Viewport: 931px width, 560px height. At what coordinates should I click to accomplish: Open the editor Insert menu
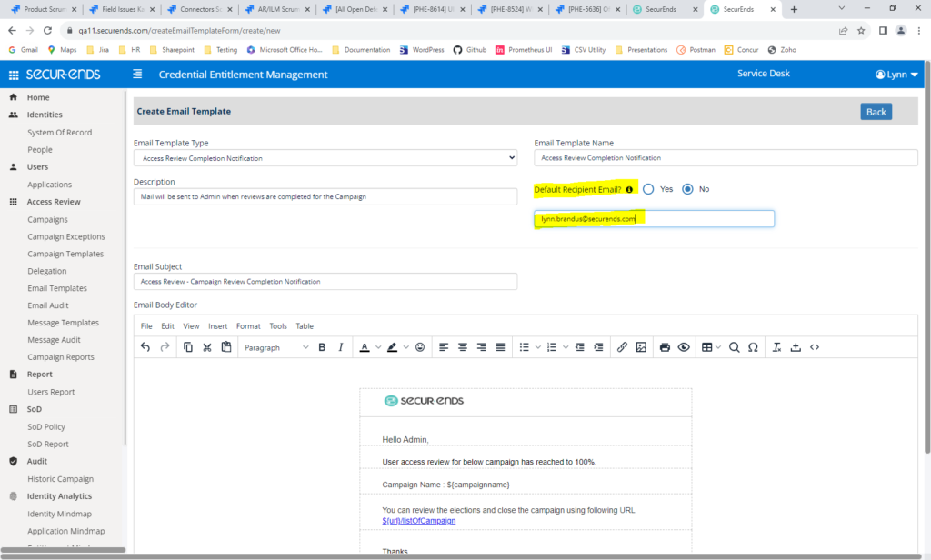218,326
